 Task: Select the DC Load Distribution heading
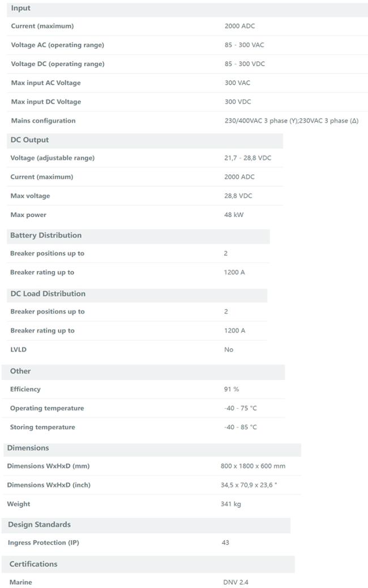point(48,294)
